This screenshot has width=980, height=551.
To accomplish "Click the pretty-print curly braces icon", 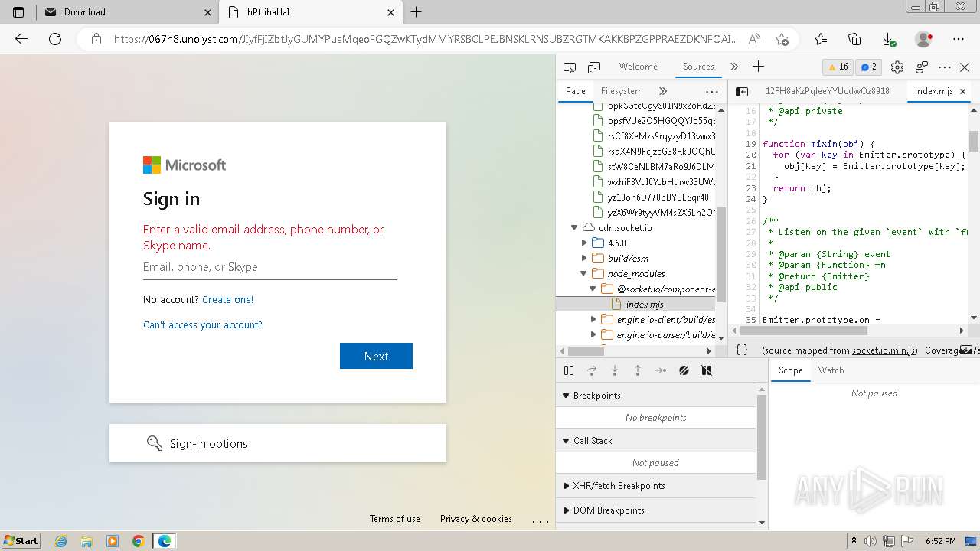I will 742,350.
